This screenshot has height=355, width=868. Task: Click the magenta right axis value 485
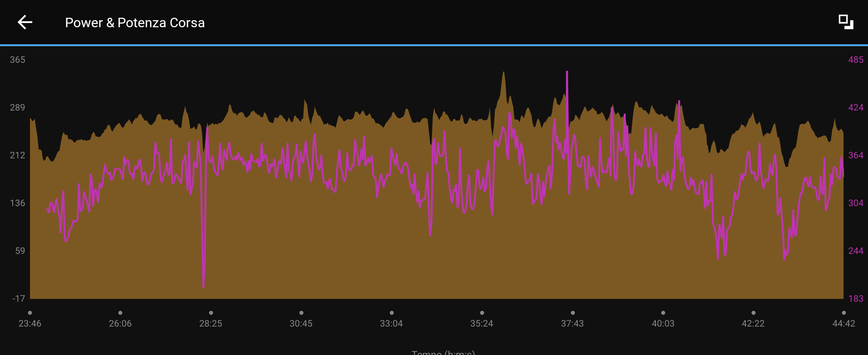(856, 60)
